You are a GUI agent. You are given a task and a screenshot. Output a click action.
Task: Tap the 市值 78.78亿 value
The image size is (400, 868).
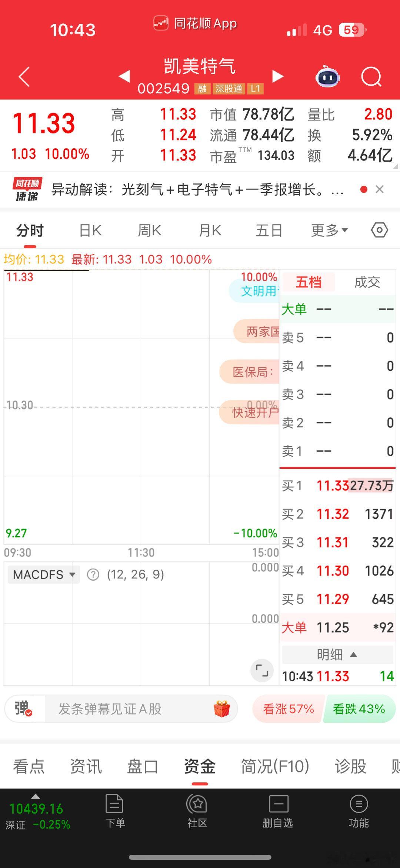pyautogui.click(x=268, y=115)
